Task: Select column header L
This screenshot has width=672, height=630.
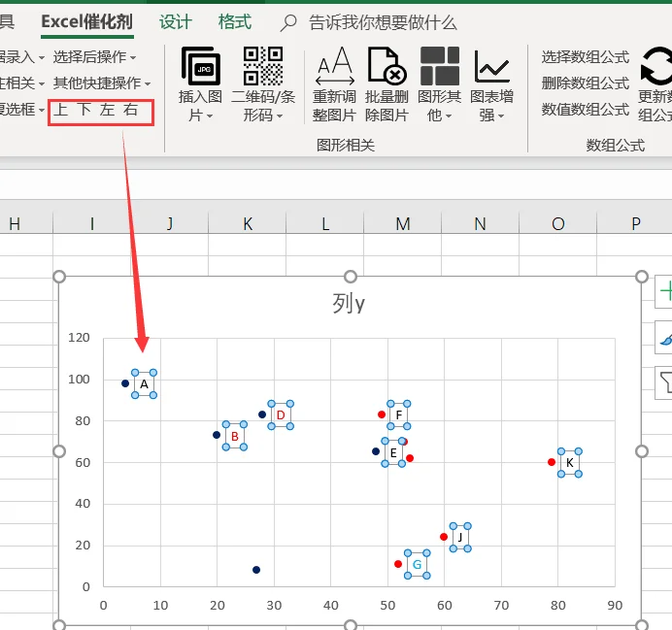Action: pyautogui.click(x=325, y=223)
